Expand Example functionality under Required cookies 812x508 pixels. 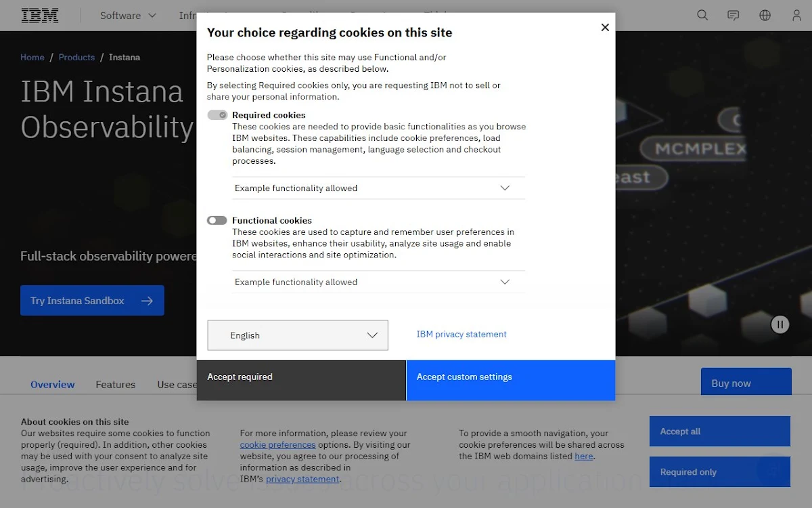click(379, 188)
